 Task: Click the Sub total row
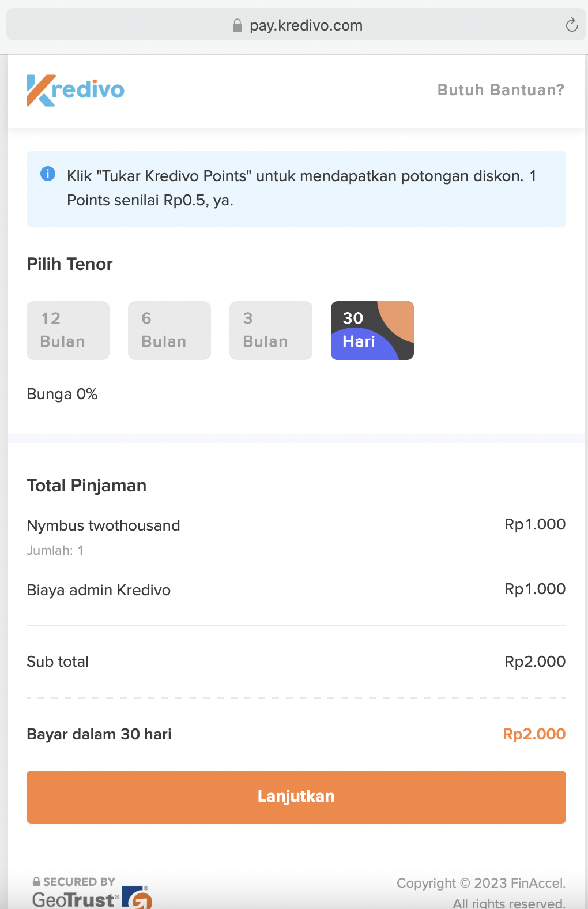click(x=296, y=662)
